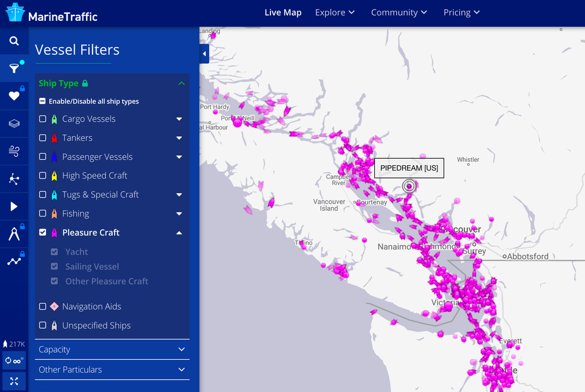Image resolution: width=585 pixels, height=392 pixels.
Task: Go to the Live Map link
Action: tap(283, 13)
